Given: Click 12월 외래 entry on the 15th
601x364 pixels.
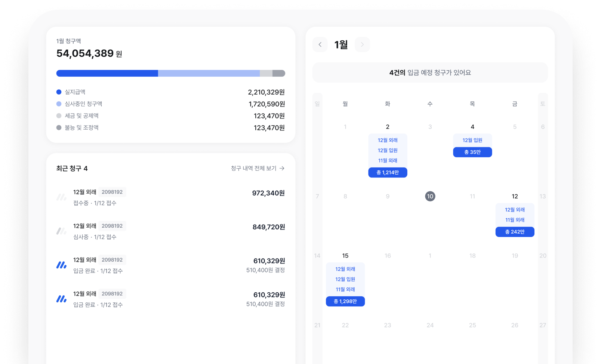Looking at the screenshot, I should [345, 269].
